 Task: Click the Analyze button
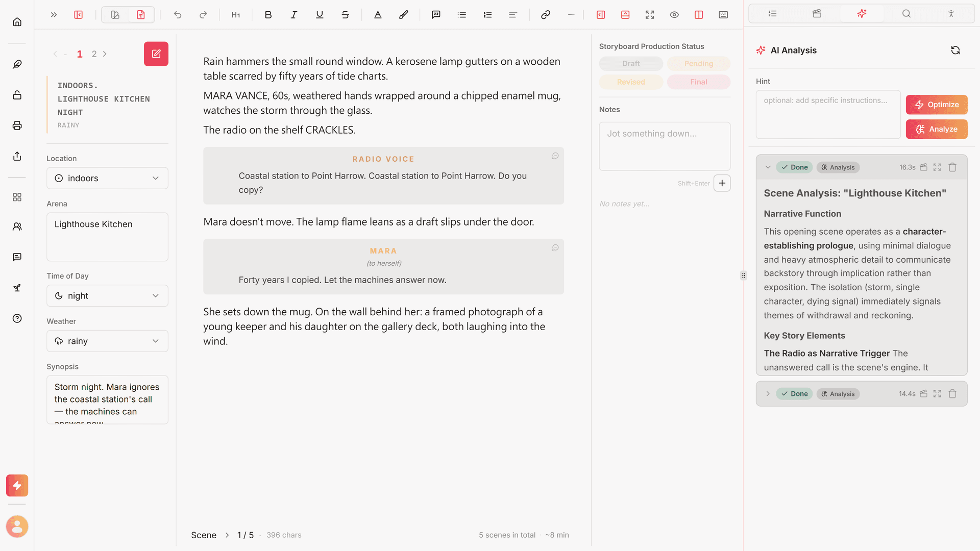click(x=937, y=129)
